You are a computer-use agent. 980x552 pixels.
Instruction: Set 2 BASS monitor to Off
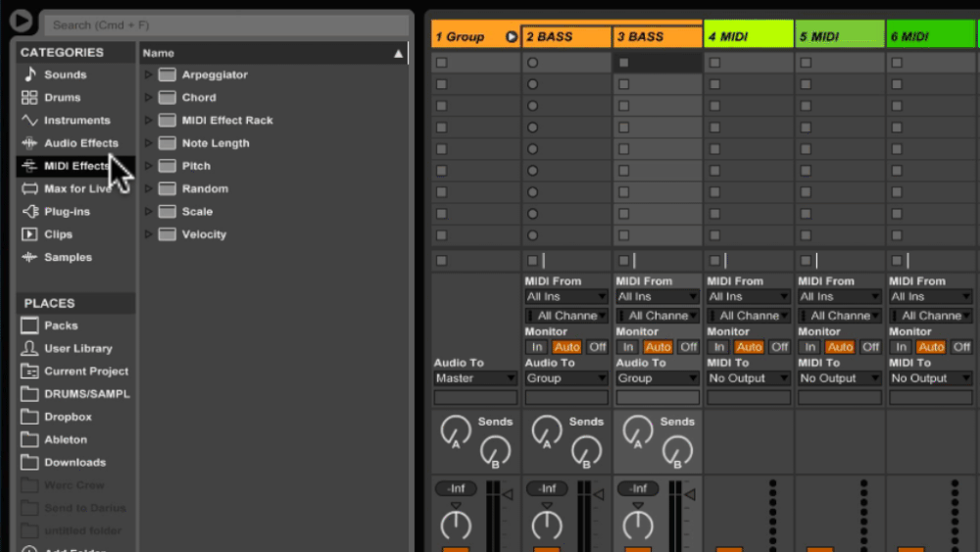pos(598,347)
